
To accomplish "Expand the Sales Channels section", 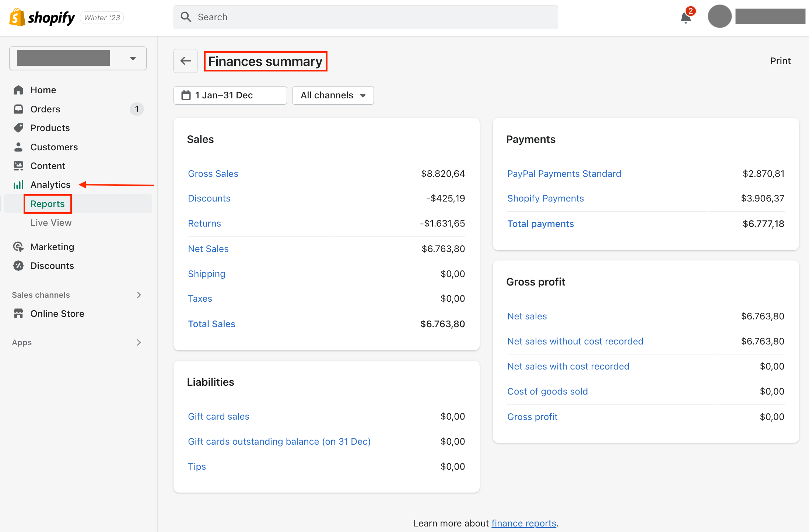I will click(139, 294).
